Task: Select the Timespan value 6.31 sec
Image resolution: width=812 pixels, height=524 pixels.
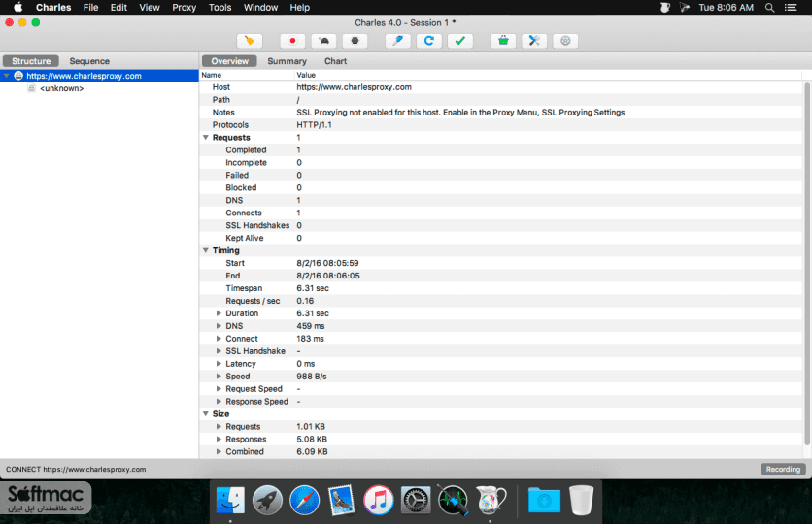Action: tap(312, 288)
